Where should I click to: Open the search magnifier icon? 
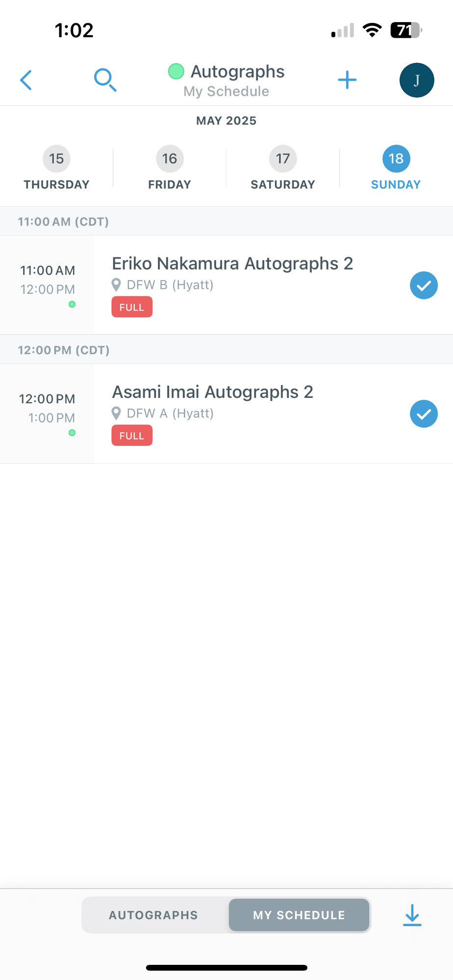(x=105, y=80)
